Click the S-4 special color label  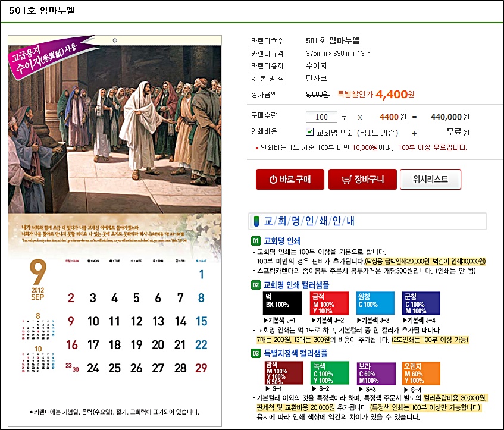[413, 390]
